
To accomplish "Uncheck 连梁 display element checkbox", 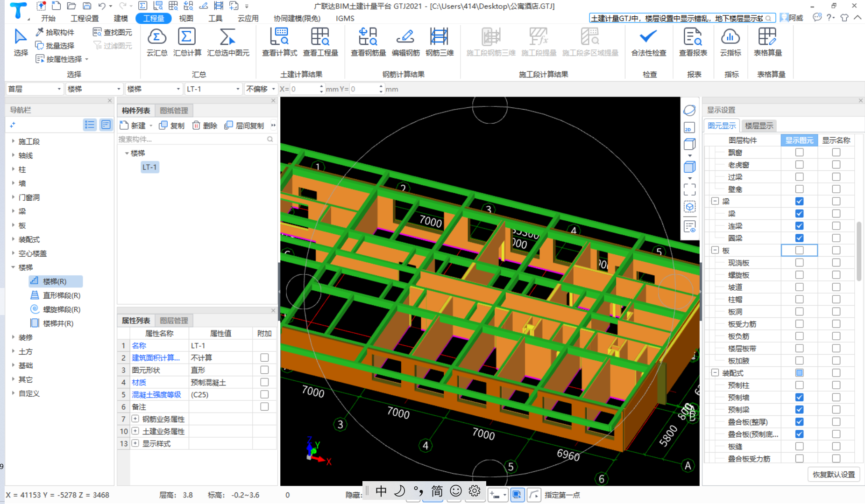I will click(799, 226).
